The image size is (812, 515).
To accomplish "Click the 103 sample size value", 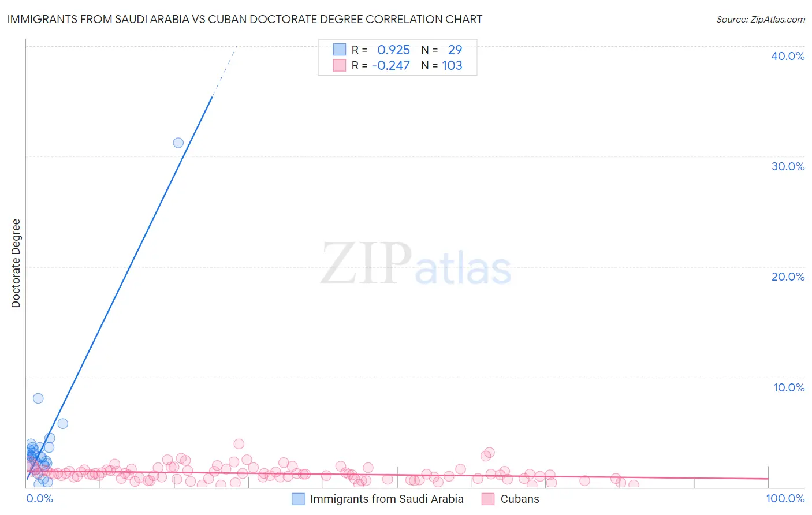I will [452, 65].
